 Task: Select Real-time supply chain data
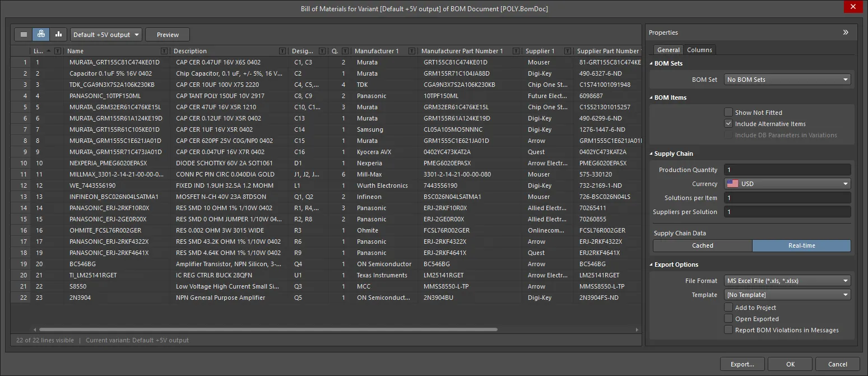tap(801, 245)
